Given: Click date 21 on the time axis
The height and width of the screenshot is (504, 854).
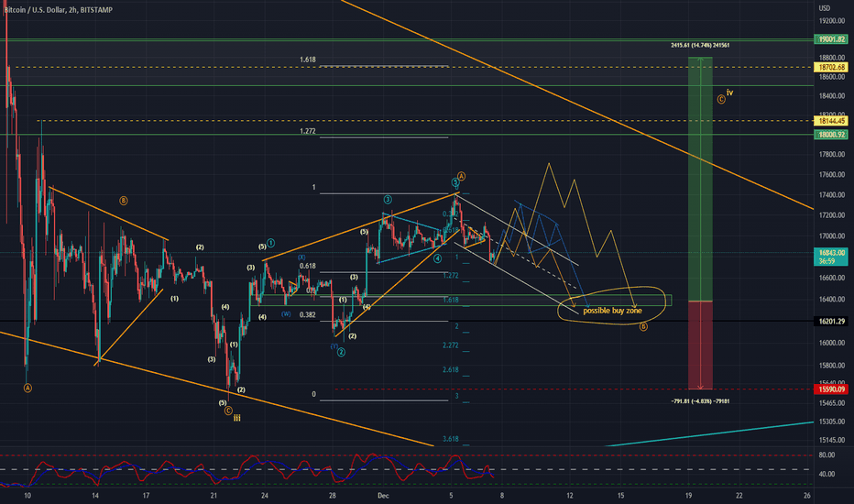Looking at the screenshot, I should pyautogui.click(x=213, y=495).
